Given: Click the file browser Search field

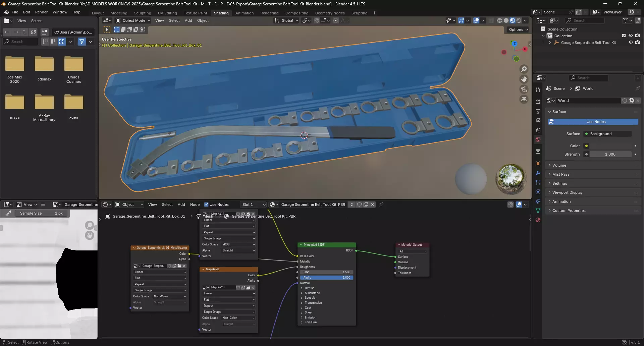Looking at the screenshot, I should [x=21, y=42].
